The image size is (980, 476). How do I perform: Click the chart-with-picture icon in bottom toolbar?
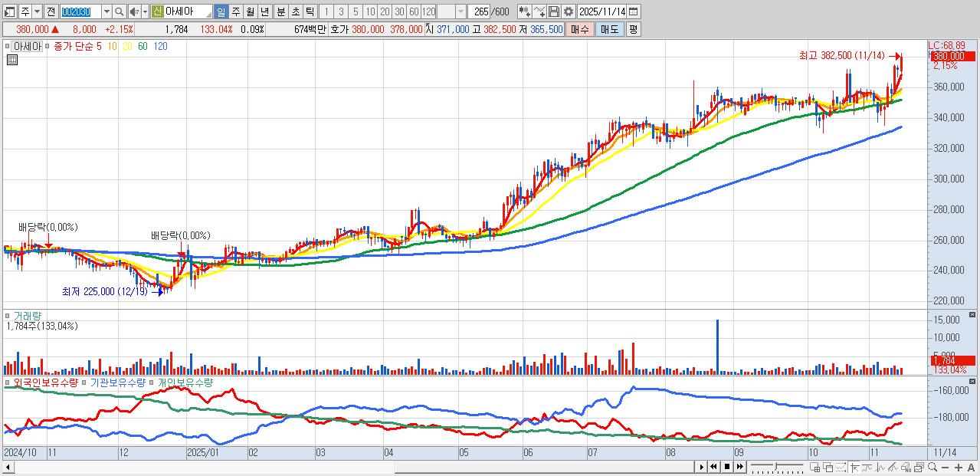point(919,467)
